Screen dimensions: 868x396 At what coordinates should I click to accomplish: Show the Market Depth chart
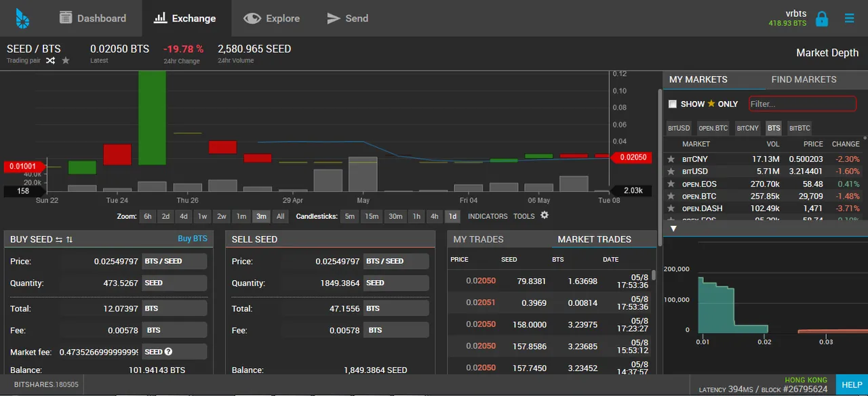pos(827,53)
